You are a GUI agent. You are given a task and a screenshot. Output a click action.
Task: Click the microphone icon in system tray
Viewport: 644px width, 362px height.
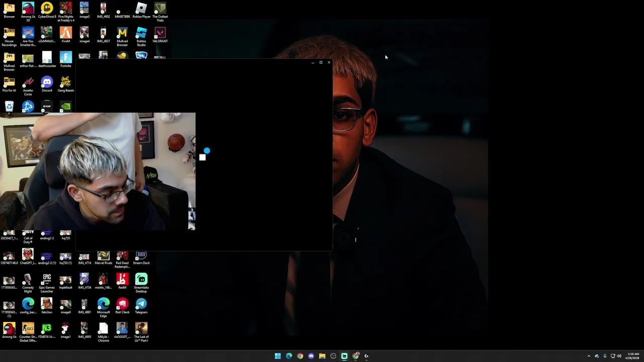click(605, 356)
